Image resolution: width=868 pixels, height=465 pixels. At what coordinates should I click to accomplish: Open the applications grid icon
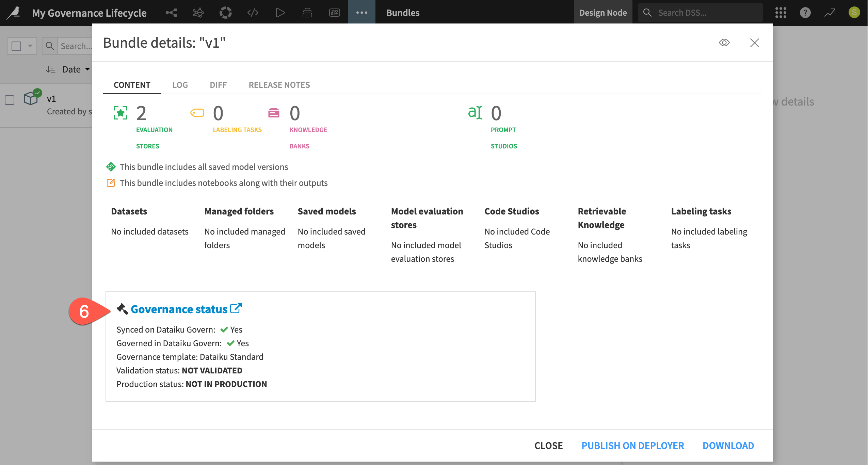[x=781, y=13]
